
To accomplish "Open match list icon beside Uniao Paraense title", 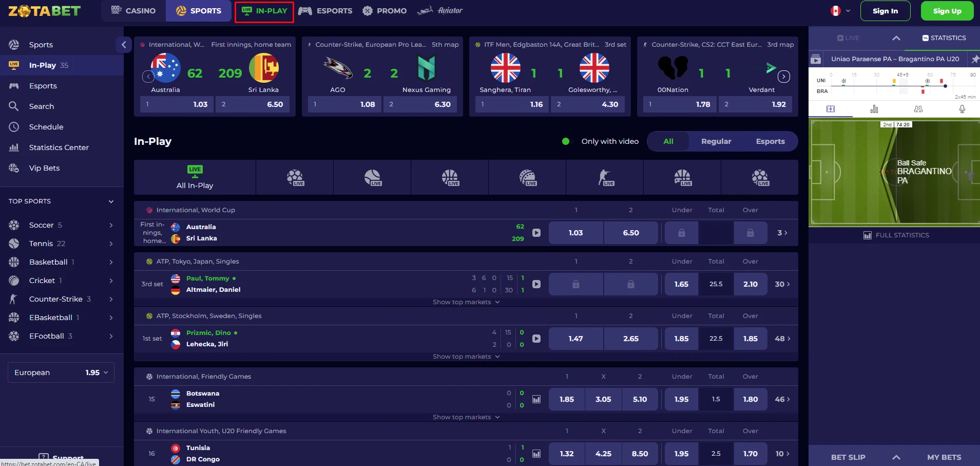I will [x=816, y=59].
